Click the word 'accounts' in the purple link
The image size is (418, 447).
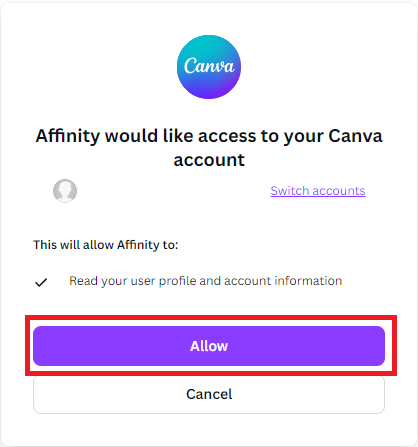pyautogui.click(x=339, y=191)
